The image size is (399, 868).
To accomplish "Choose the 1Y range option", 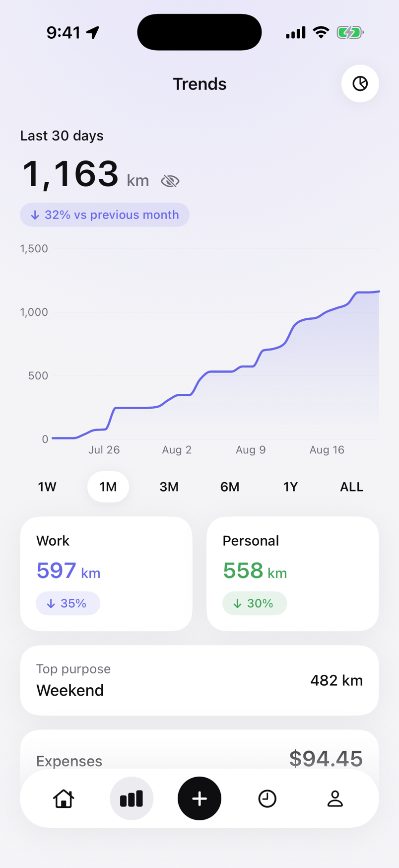I will point(290,487).
